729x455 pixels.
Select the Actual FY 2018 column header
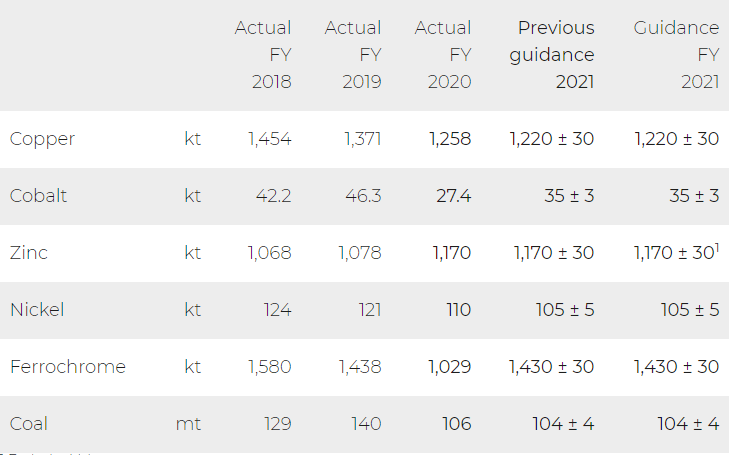(x=263, y=55)
